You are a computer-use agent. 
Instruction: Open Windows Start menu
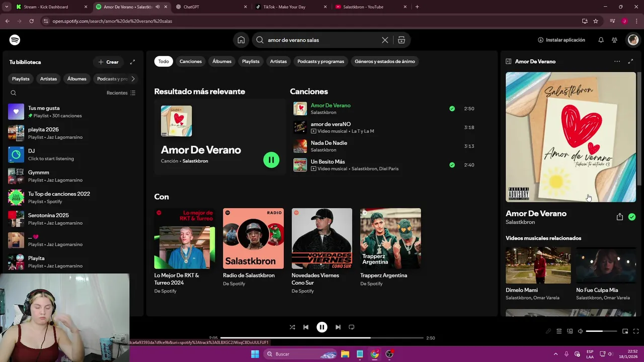255,354
